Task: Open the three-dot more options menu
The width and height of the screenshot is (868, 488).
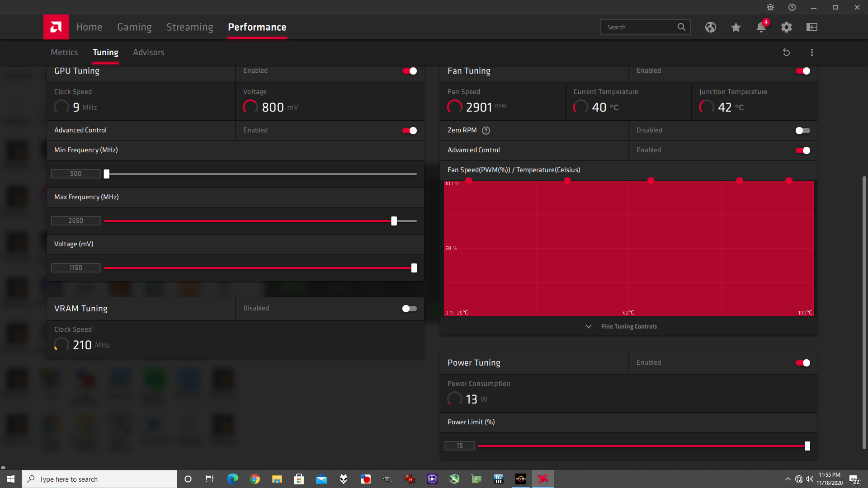Action: click(x=811, y=52)
